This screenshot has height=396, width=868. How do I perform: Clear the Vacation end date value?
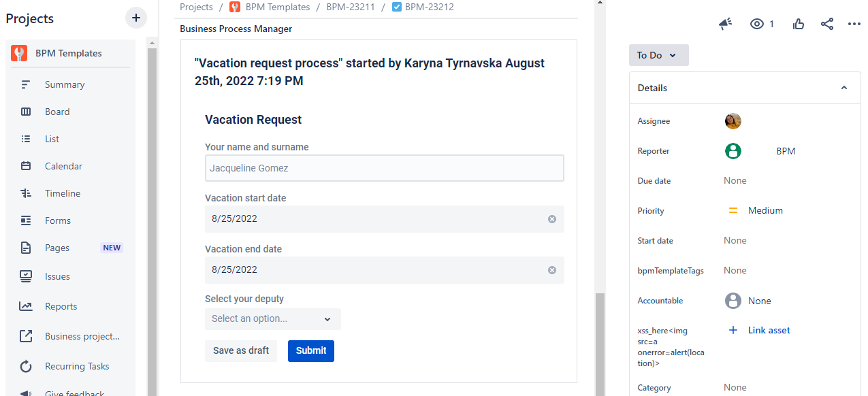(x=552, y=270)
